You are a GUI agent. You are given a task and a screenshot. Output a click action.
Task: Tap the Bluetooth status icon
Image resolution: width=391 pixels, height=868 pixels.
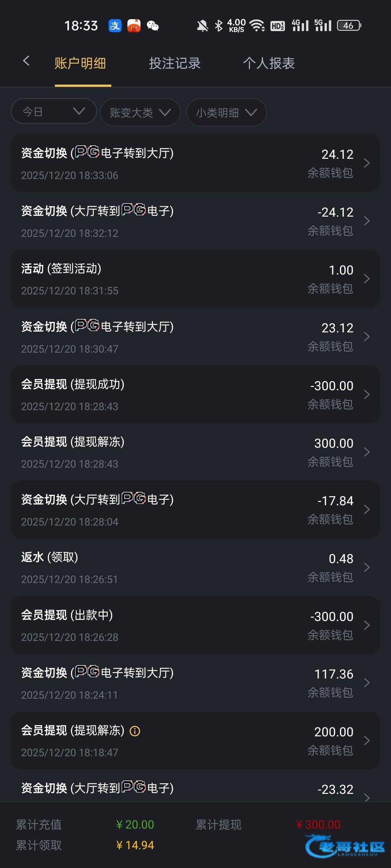tap(218, 26)
